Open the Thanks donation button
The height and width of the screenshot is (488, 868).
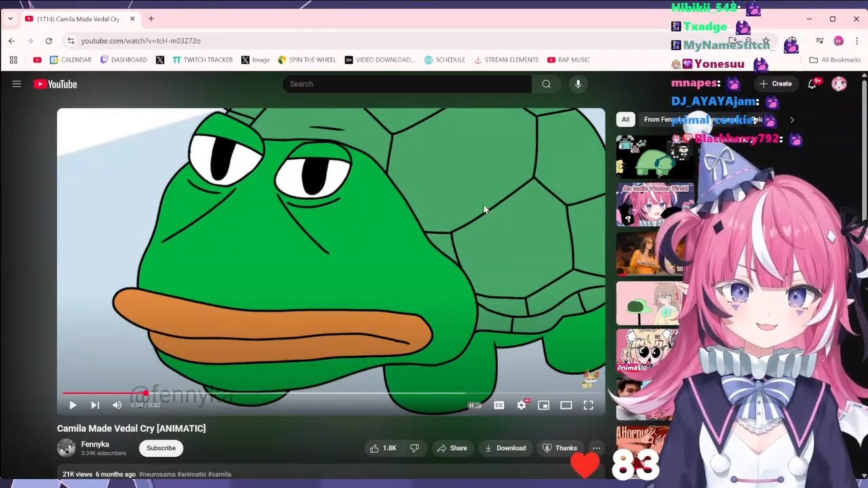(x=561, y=448)
